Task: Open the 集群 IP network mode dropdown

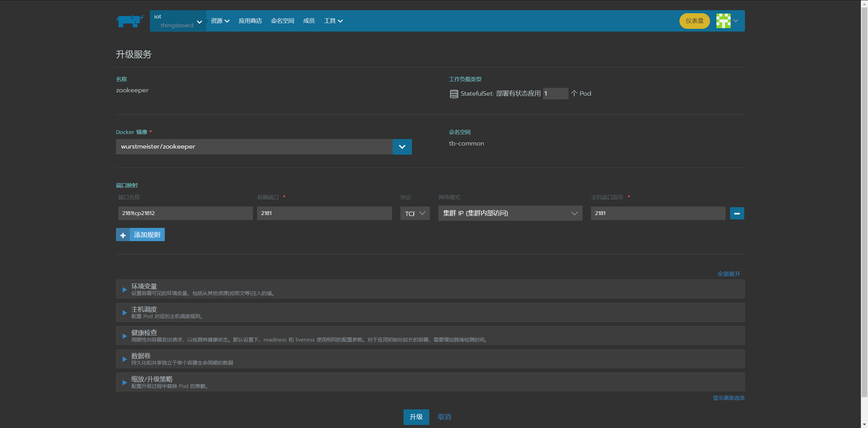Action: [x=510, y=213]
